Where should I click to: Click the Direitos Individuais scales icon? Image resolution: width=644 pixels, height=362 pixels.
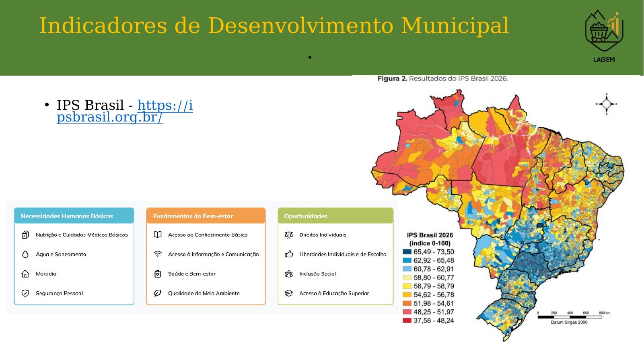289,235
